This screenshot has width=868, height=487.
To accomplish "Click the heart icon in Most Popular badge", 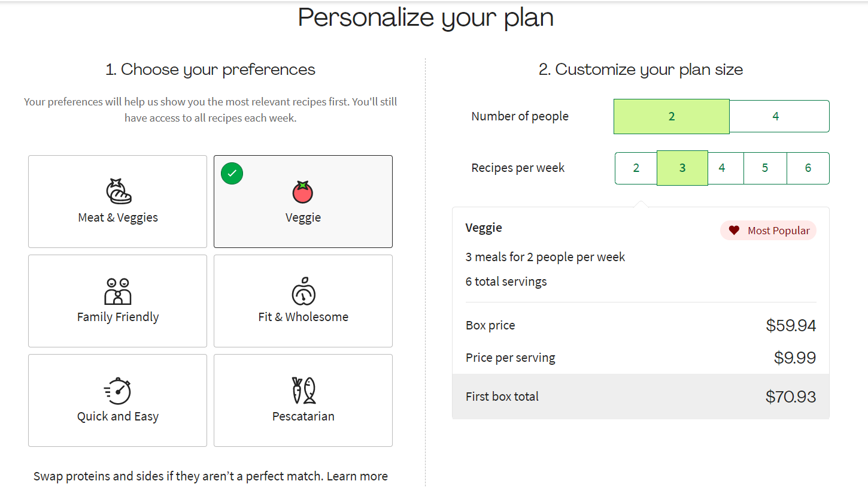I will pyautogui.click(x=734, y=231).
